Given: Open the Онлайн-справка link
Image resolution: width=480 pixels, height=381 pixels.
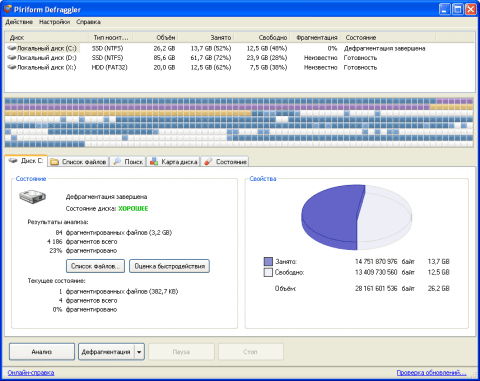Looking at the screenshot, I should tap(31, 373).
